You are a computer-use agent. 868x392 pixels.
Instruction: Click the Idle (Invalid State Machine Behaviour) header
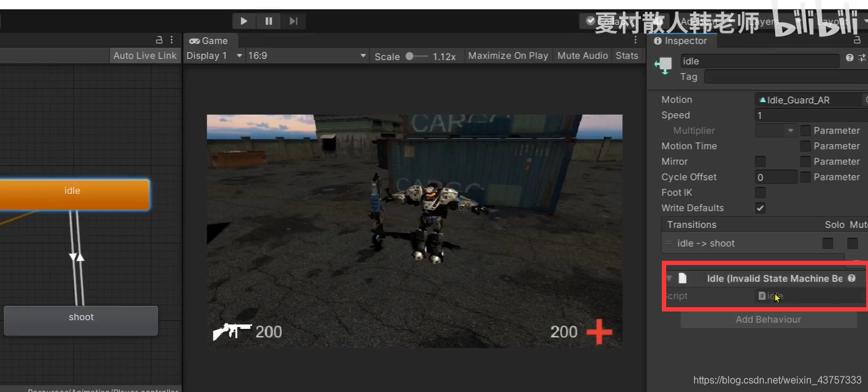pos(775,279)
